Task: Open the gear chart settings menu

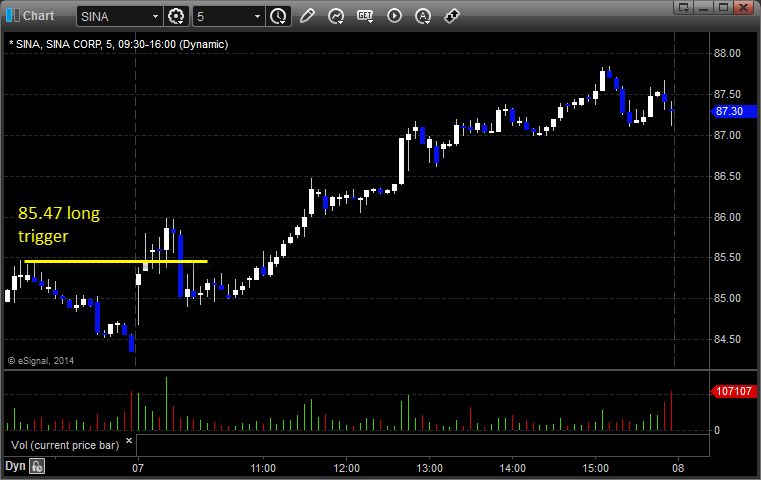Action: coord(176,17)
